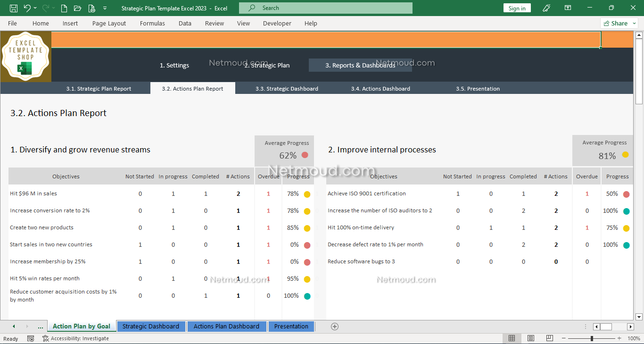The image size is (644, 344).
Task: Select the 'Increase membership by 25%' objective cell
Action: coord(48,261)
